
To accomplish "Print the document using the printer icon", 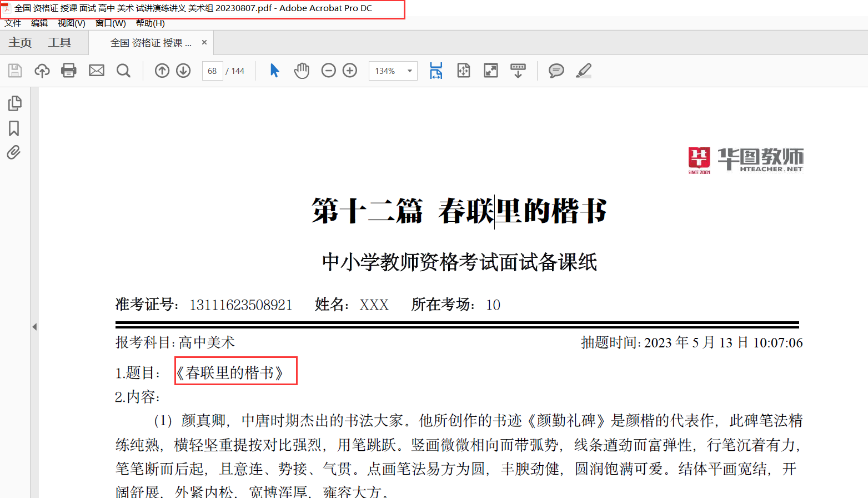I will [69, 71].
